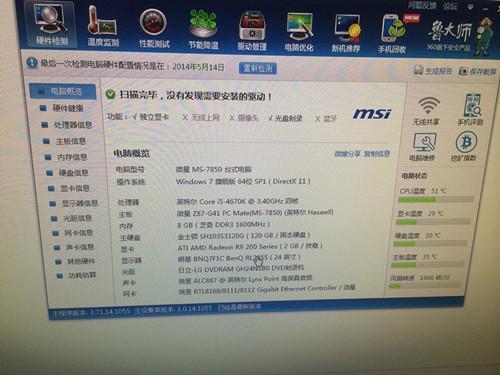
Task: Select 光驱信息 in the sidebar
Action: pyautogui.click(x=71, y=218)
